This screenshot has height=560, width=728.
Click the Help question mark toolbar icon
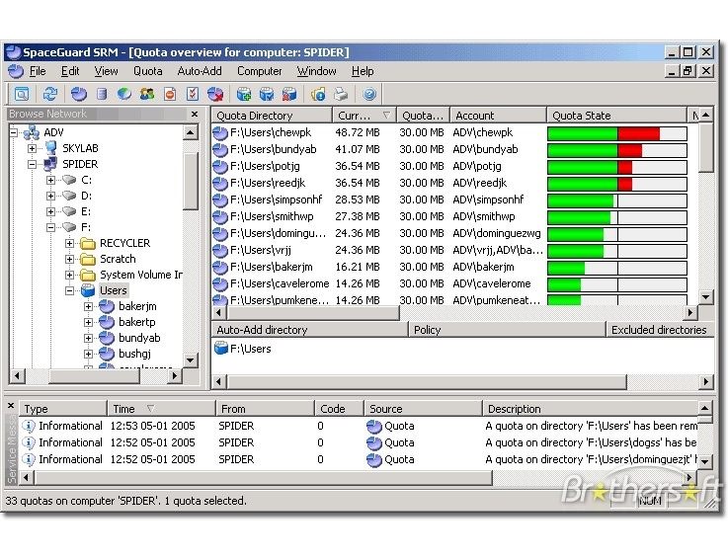pyautogui.click(x=369, y=94)
